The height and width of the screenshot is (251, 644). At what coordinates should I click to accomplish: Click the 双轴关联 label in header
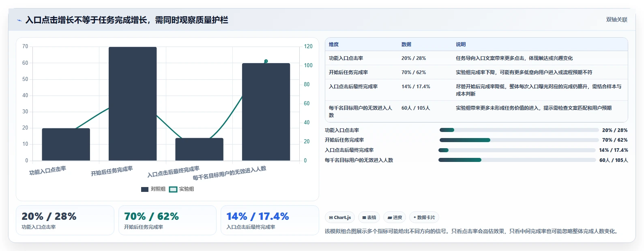click(616, 20)
